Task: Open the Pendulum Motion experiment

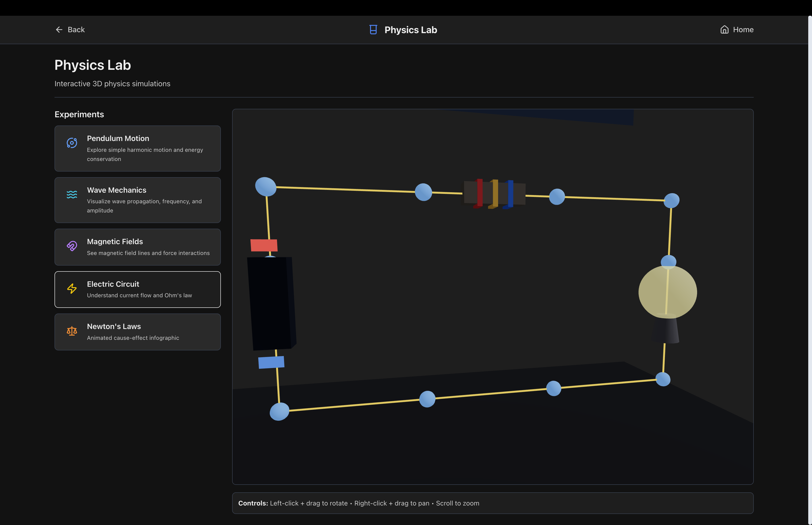Action: point(137,148)
